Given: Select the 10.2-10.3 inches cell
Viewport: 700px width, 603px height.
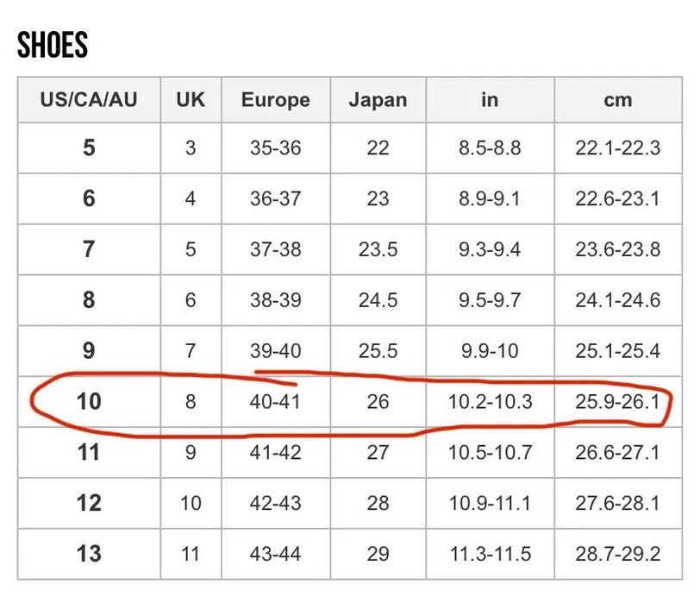Looking at the screenshot, I should pyautogui.click(x=490, y=401).
